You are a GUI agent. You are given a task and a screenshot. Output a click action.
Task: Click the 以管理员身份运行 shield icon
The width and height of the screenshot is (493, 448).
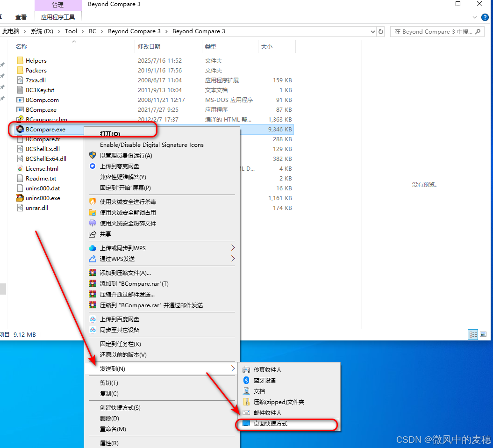[93, 155]
